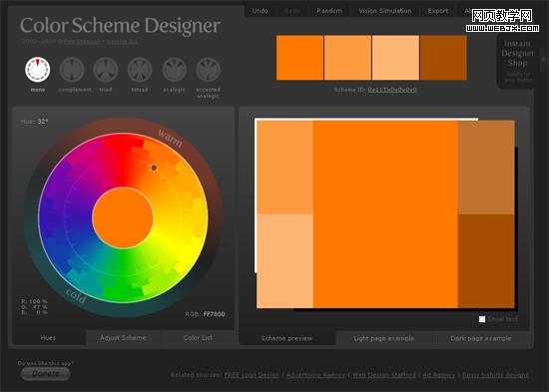Click the hue marker dot on wheel
549x392 pixels.
pyautogui.click(x=154, y=168)
